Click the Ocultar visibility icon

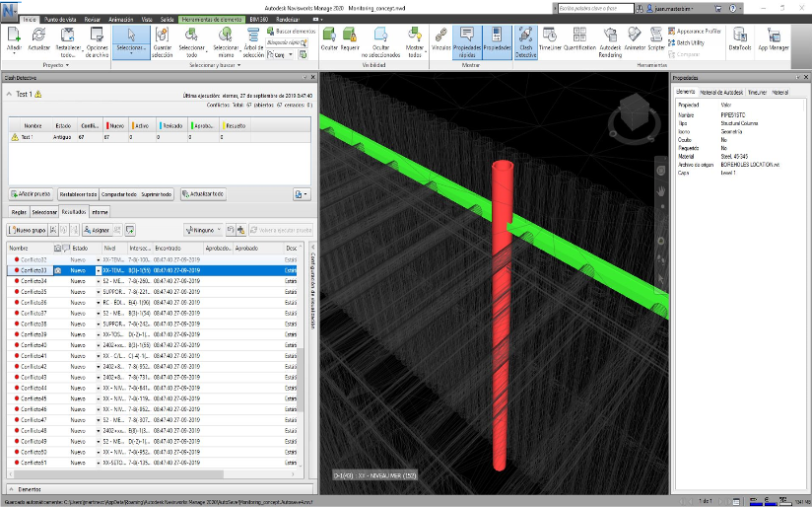coord(329,36)
